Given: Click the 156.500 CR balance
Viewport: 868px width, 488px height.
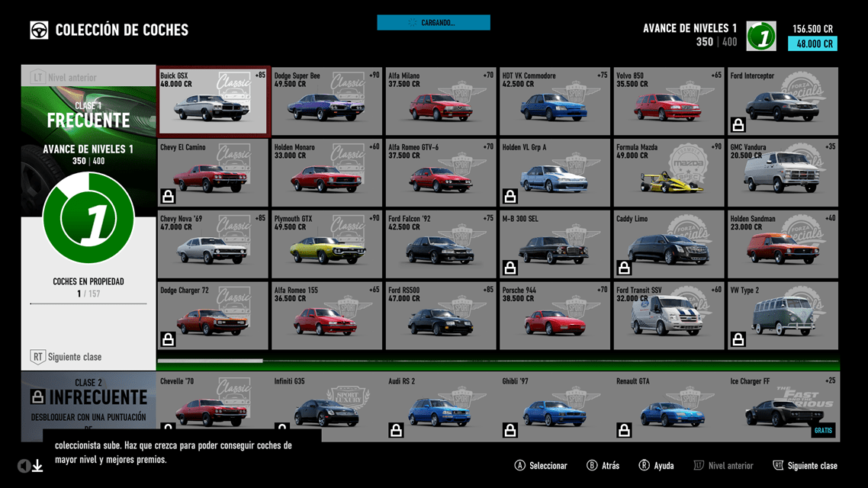Looking at the screenshot, I should pyautogui.click(x=812, y=29).
